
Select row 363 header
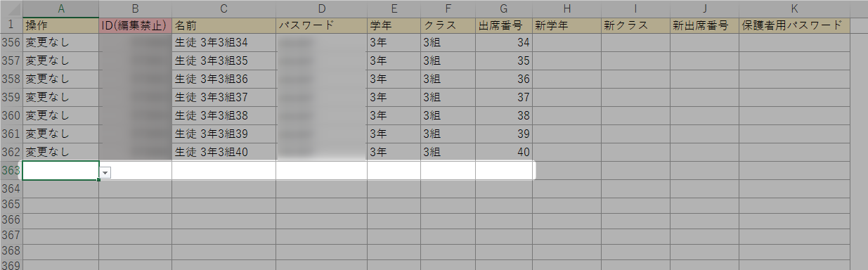pos(11,170)
